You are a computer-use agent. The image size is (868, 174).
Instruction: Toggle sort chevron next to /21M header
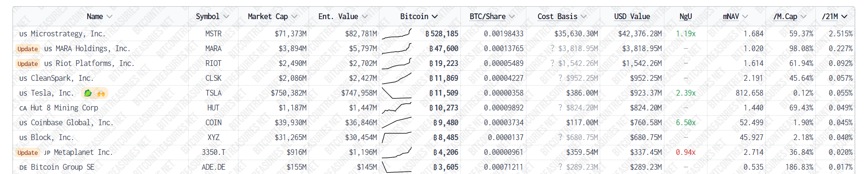click(844, 17)
